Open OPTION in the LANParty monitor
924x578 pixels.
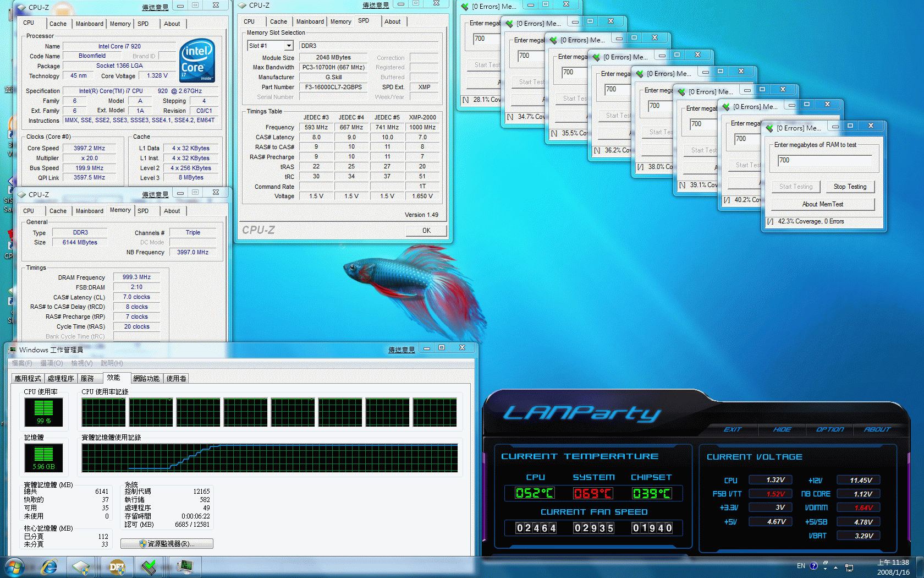point(830,429)
